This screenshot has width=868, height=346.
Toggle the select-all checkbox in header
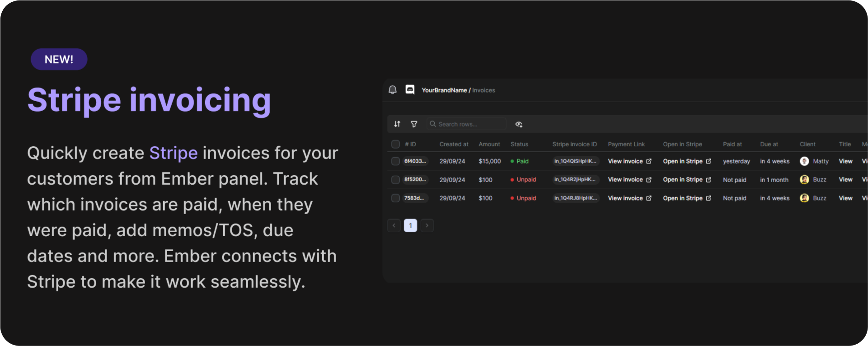point(395,144)
